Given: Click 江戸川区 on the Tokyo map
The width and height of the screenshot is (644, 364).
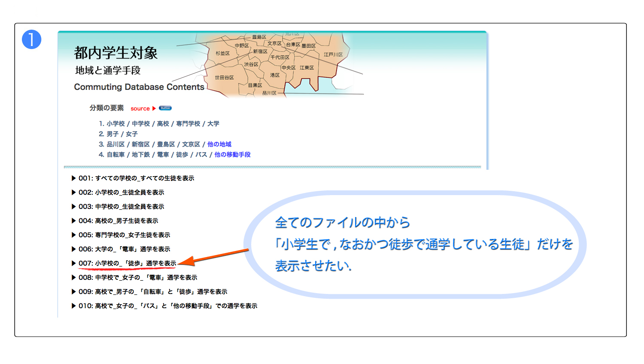Looking at the screenshot, I should (x=333, y=55).
